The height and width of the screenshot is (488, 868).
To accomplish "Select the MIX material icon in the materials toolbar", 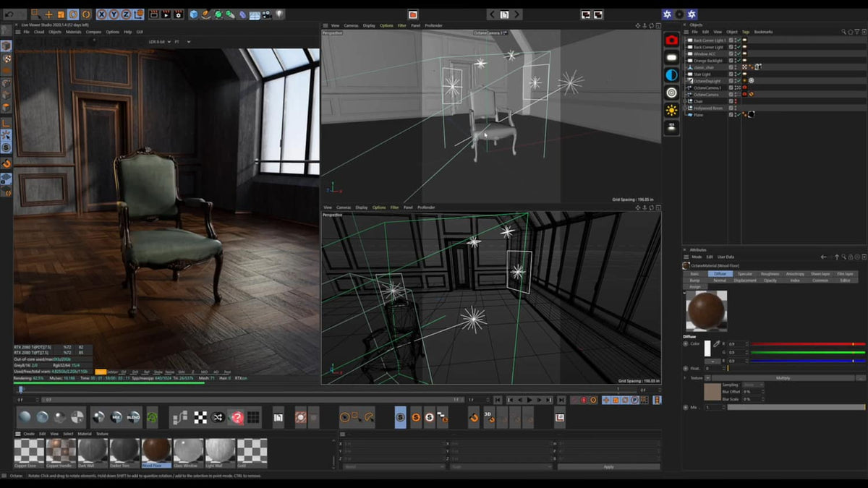I will [116, 417].
